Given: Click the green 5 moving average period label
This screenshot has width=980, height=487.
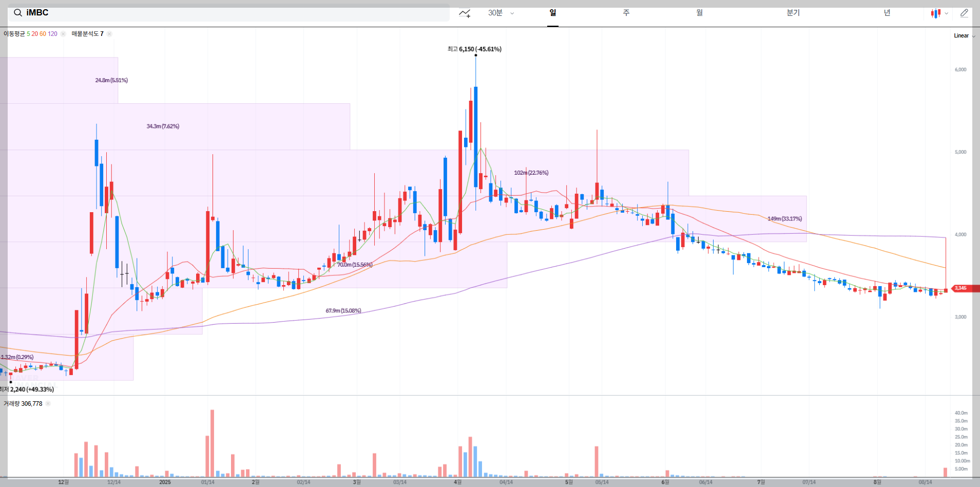Looking at the screenshot, I should 28,34.
